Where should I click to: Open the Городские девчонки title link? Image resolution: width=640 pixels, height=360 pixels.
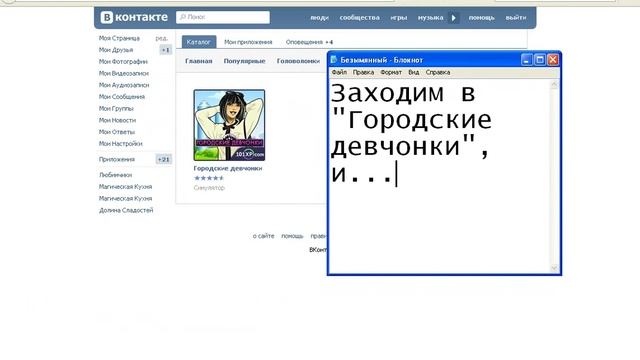[228, 168]
